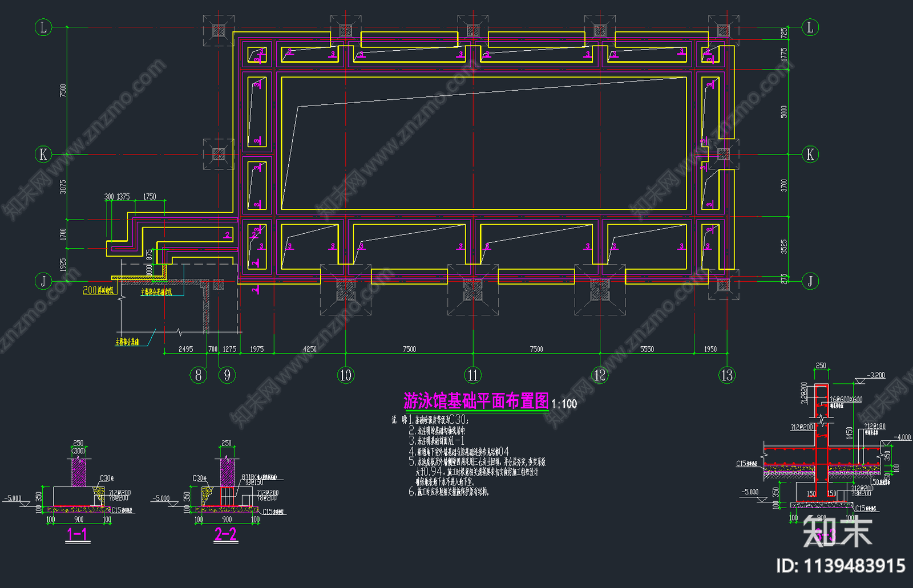Viewport: 913px width, 588px height.
Task: Click the ID: 1139483915 text
Action: (x=841, y=566)
